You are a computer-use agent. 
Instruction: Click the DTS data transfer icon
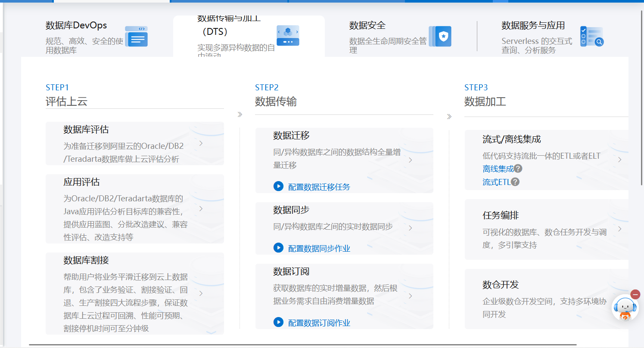(x=288, y=35)
